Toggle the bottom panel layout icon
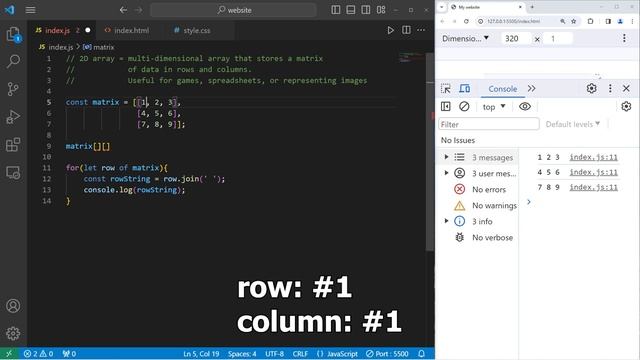The image size is (640, 360). coord(351,10)
